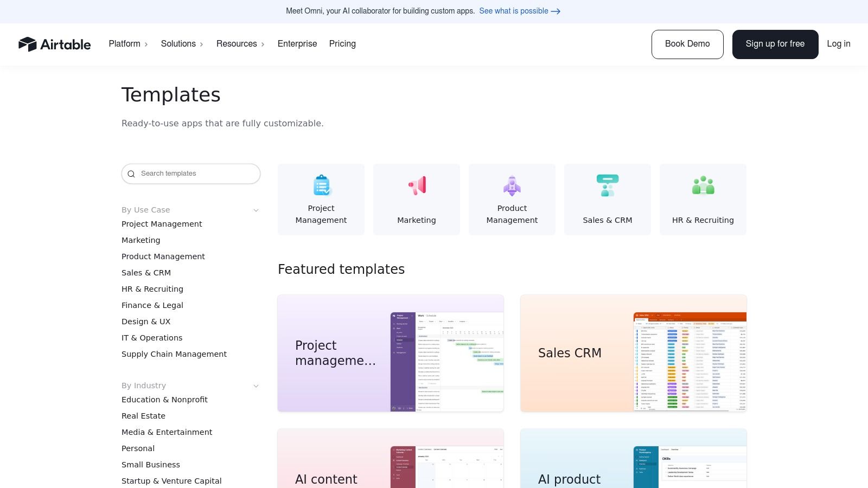Click the arrow next to See what is possible
868x488 pixels.
[x=556, y=11]
